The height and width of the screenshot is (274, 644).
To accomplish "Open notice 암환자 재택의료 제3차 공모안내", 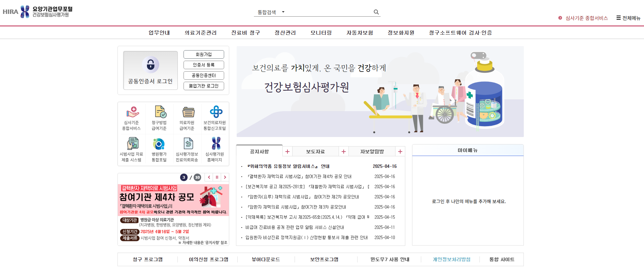I will (x=297, y=207).
